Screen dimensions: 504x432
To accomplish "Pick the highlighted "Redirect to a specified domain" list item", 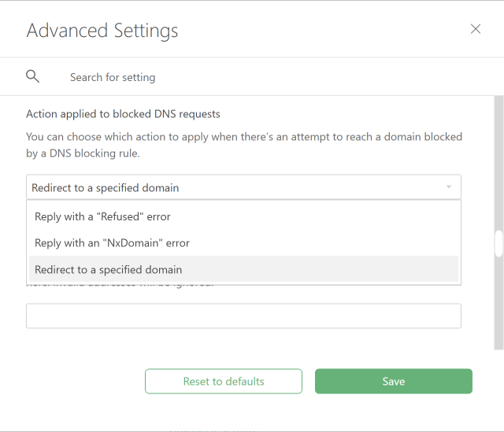I will pos(109,270).
